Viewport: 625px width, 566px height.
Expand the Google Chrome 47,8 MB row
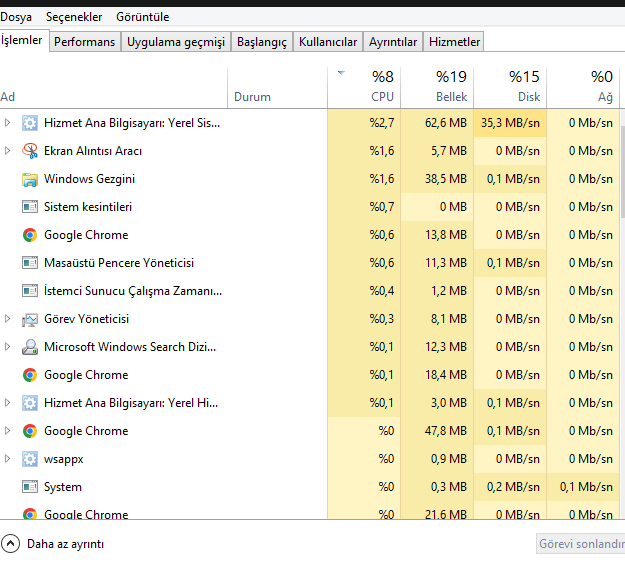tap(7, 431)
